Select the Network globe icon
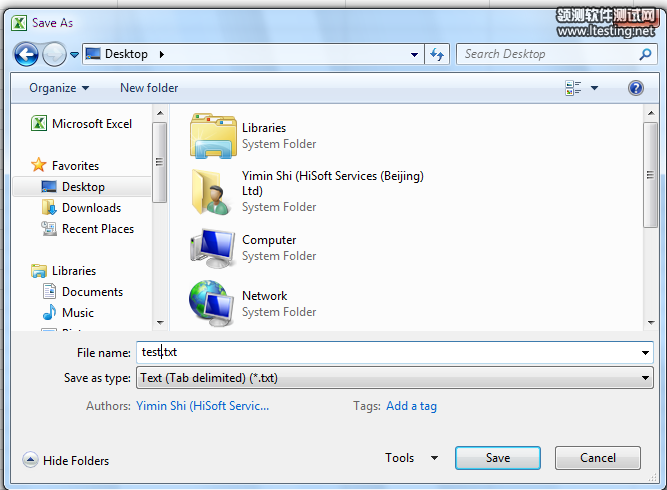Viewport: 667px width, 490px height. coord(211,303)
